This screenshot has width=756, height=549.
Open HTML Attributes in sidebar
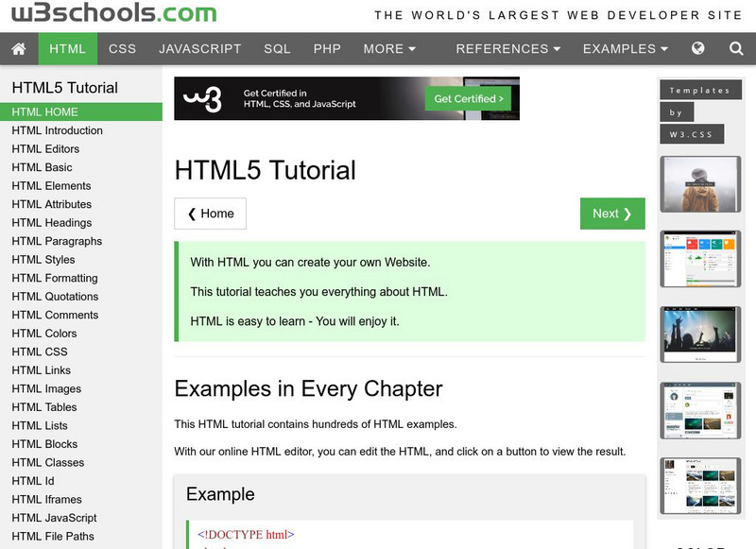[81, 204]
